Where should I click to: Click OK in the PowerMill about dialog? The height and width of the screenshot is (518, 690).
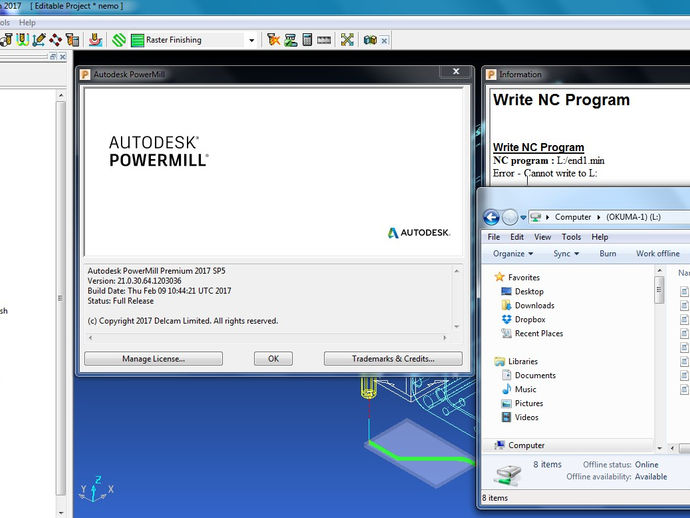click(273, 359)
